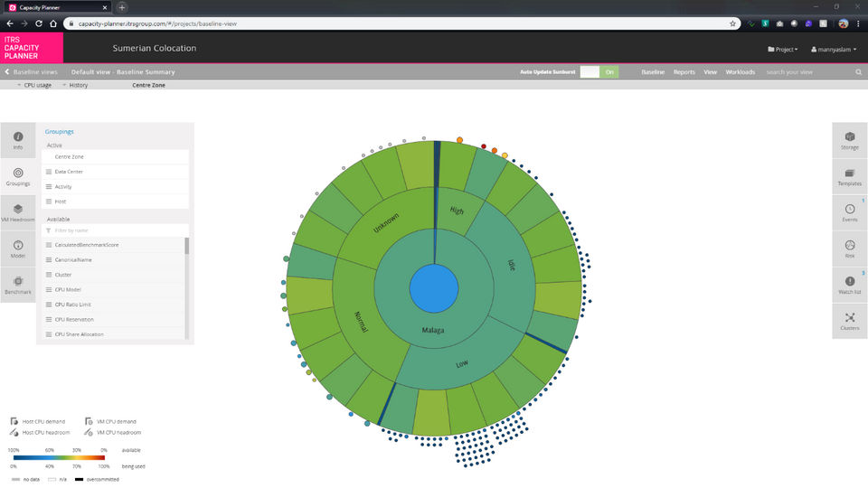Image resolution: width=868 pixels, height=488 pixels.
Task: Click the VM CPU demand legend icon
Action: pyautogui.click(x=89, y=421)
